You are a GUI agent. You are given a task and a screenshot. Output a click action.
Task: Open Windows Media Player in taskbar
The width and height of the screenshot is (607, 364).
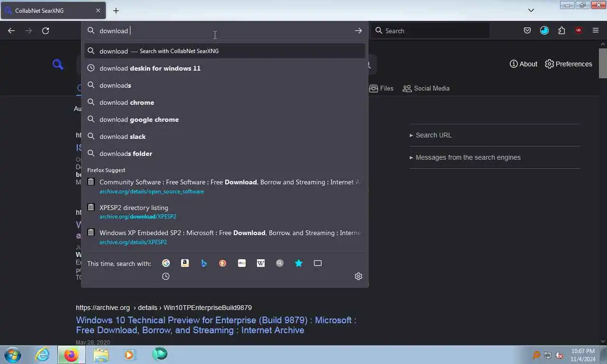(129, 355)
